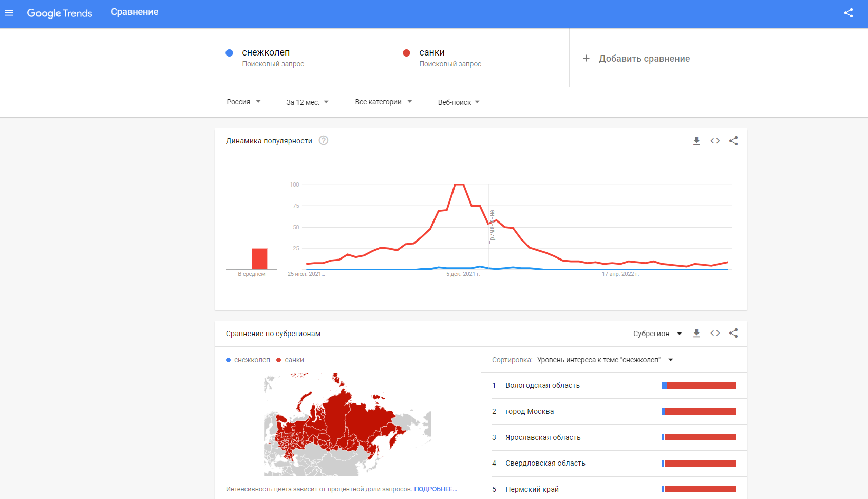The width and height of the screenshot is (868, 499).
Task: Edit the снежколеп search term
Action: pos(304,58)
